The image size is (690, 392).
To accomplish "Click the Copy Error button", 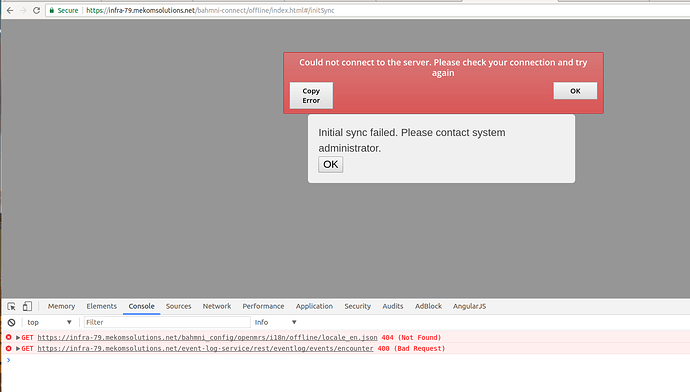I will click(311, 95).
